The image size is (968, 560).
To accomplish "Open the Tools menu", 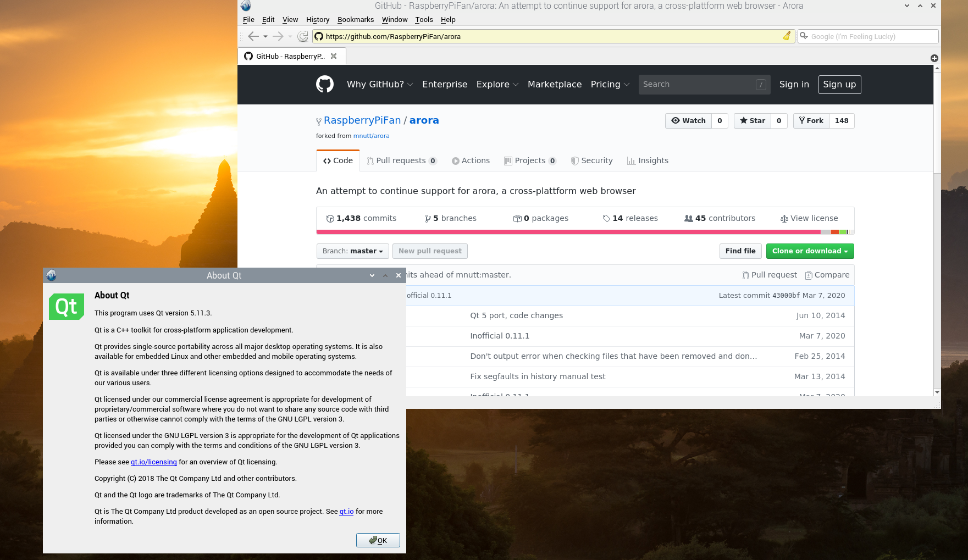I will [x=424, y=19].
